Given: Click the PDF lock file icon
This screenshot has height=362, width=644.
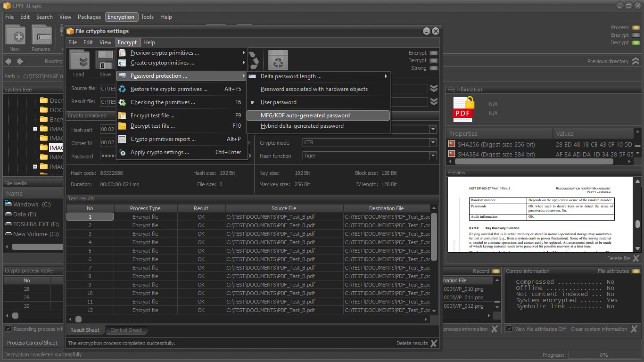Looking at the screenshot, I should (x=463, y=109).
